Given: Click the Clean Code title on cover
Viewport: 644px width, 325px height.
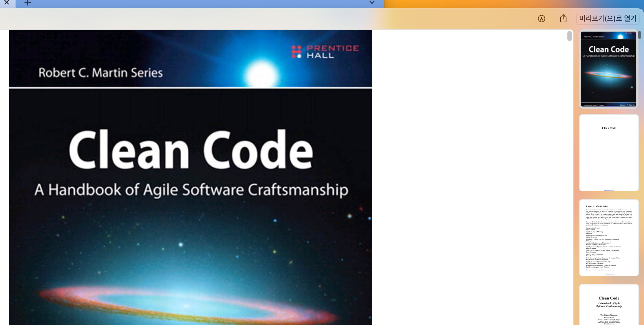Looking at the screenshot, I should tap(191, 150).
